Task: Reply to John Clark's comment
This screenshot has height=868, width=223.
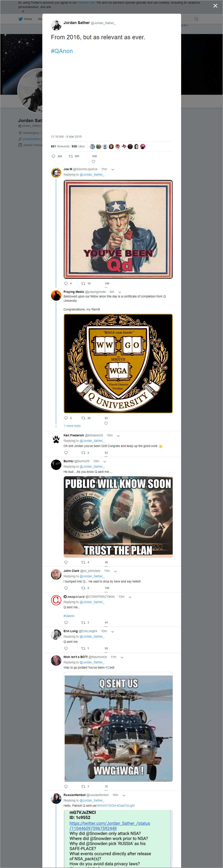Action: coord(66,588)
